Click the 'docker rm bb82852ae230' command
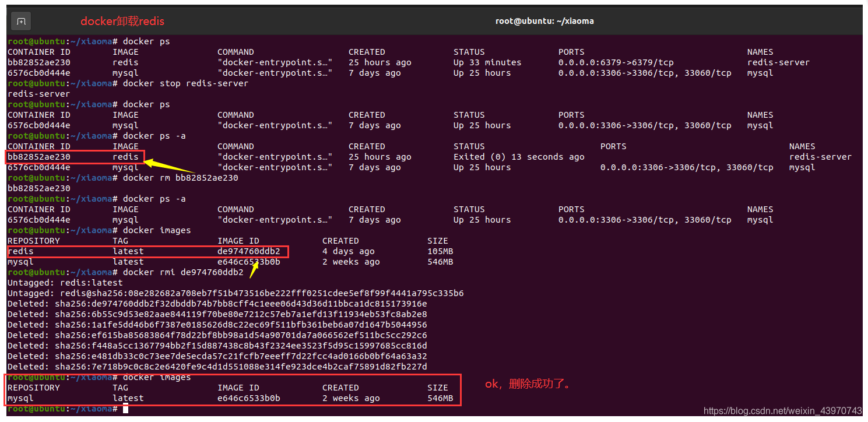This screenshot has width=868, height=422. coord(181,178)
